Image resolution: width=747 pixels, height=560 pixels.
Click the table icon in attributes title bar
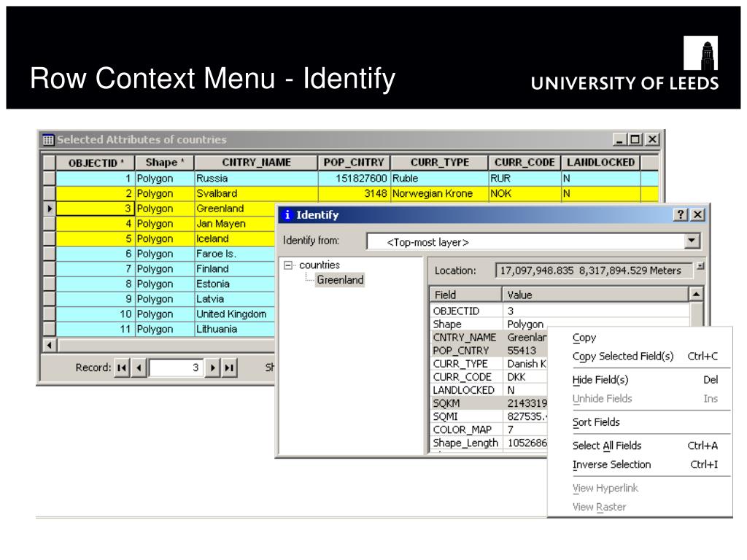click(x=48, y=140)
